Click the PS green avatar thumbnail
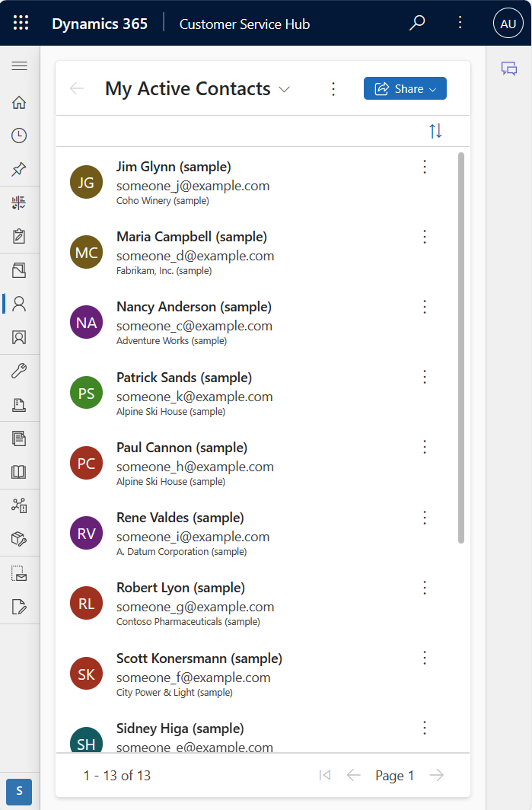 tap(86, 393)
